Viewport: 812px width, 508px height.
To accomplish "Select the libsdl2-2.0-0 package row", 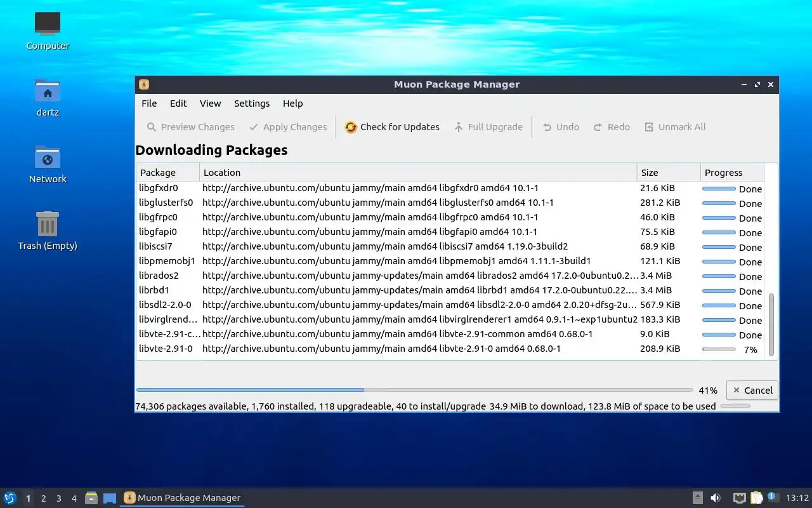I will [450, 305].
